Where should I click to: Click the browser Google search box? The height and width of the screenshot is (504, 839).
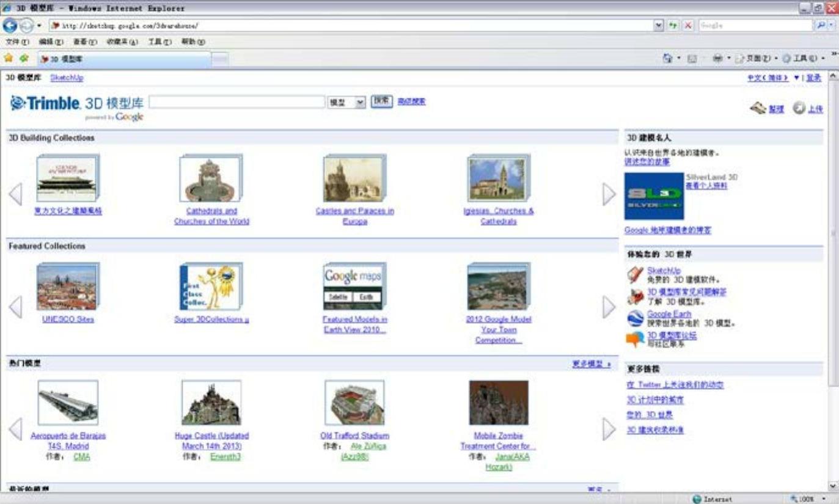coord(756,26)
